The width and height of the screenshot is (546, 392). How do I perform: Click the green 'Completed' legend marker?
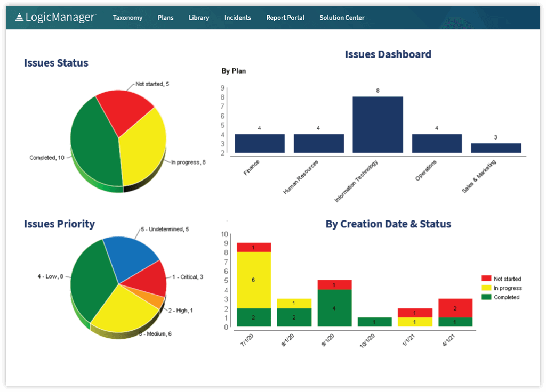pyautogui.click(x=487, y=297)
